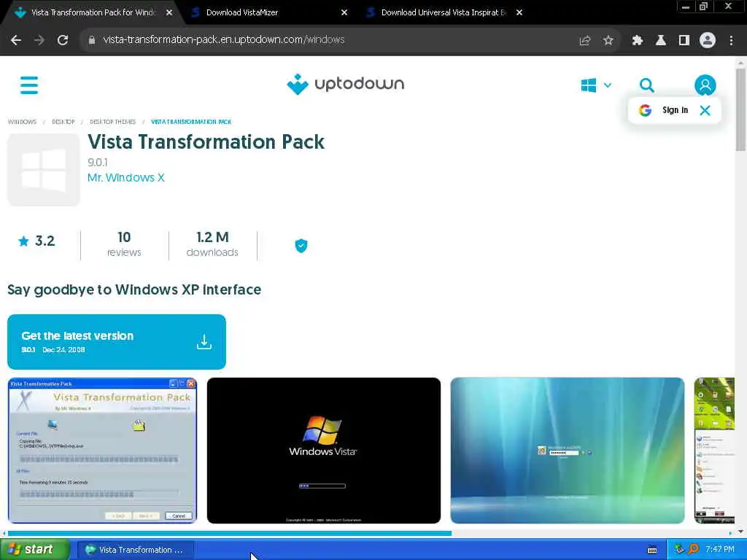The height and width of the screenshot is (560, 747).
Task: Click the 1.2 M downloads stat
Action: pyautogui.click(x=212, y=244)
